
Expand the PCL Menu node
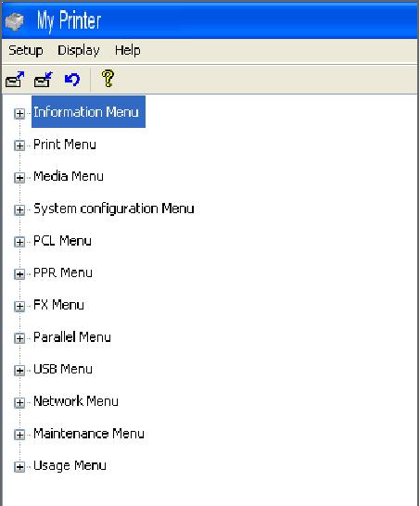point(19,242)
